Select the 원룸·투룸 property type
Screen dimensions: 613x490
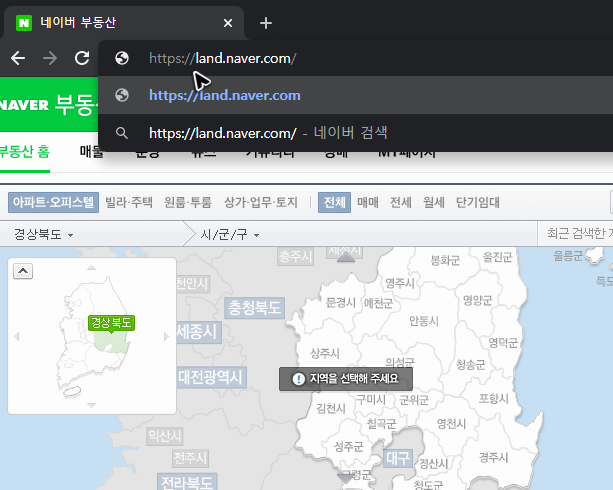point(188,202)
